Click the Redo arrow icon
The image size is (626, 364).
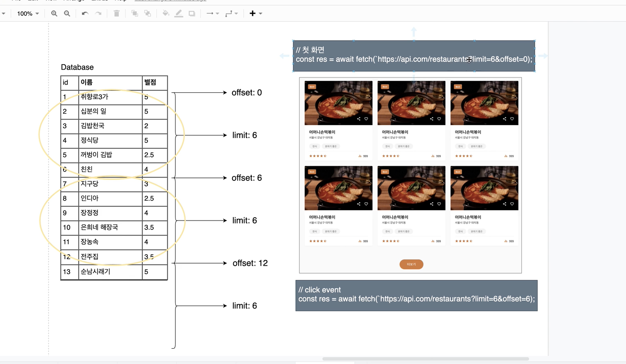98,14
